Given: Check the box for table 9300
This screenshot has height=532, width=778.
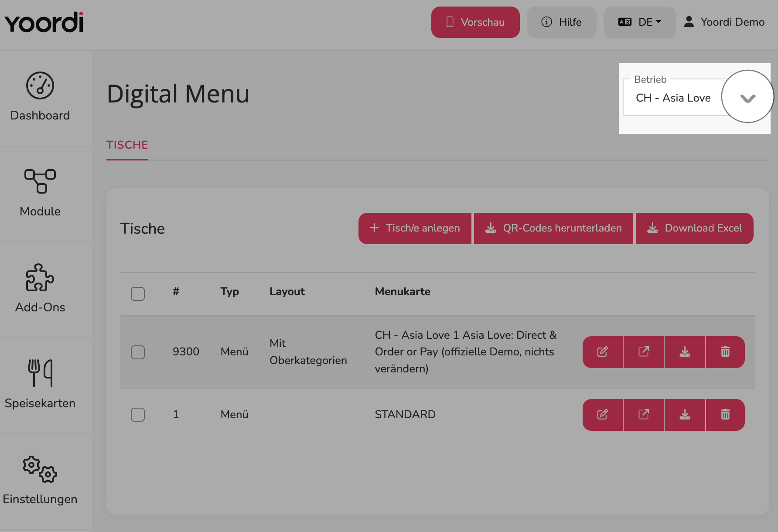Looking at the screenshot, I should pyautogui.click(x=138, y=352).
